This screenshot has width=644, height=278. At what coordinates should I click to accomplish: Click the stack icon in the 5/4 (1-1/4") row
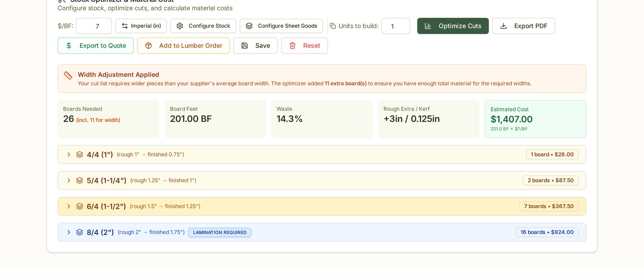80,180
